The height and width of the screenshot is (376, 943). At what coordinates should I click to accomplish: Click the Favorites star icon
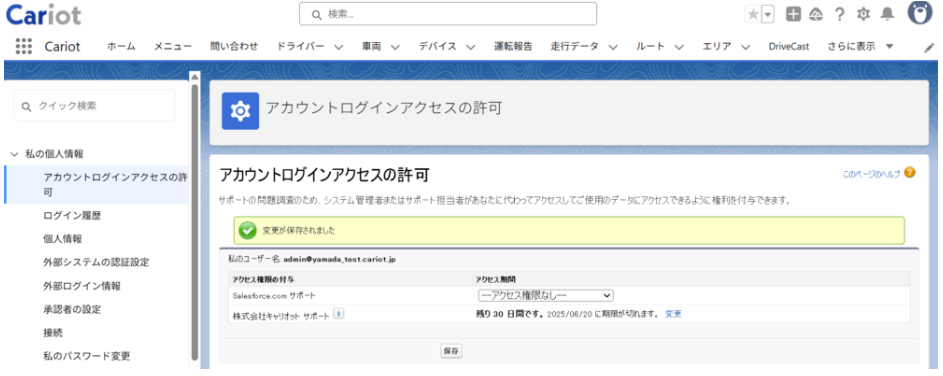(752, 14)
